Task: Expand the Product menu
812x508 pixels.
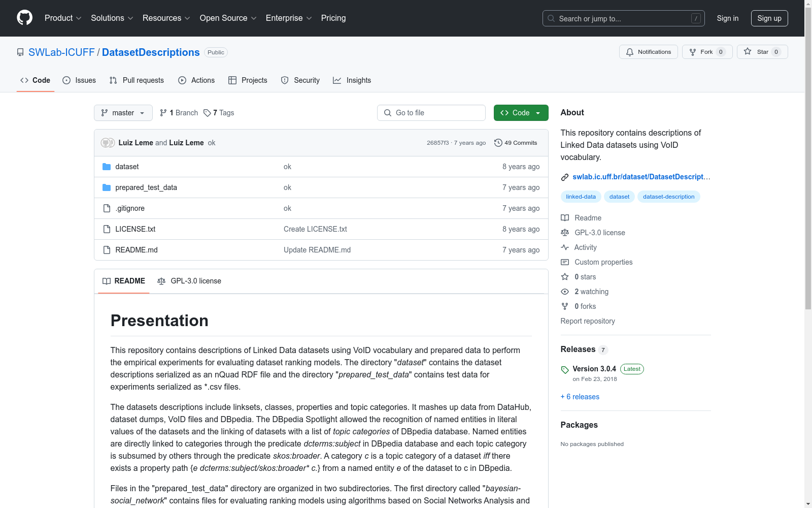Action: 63,18
